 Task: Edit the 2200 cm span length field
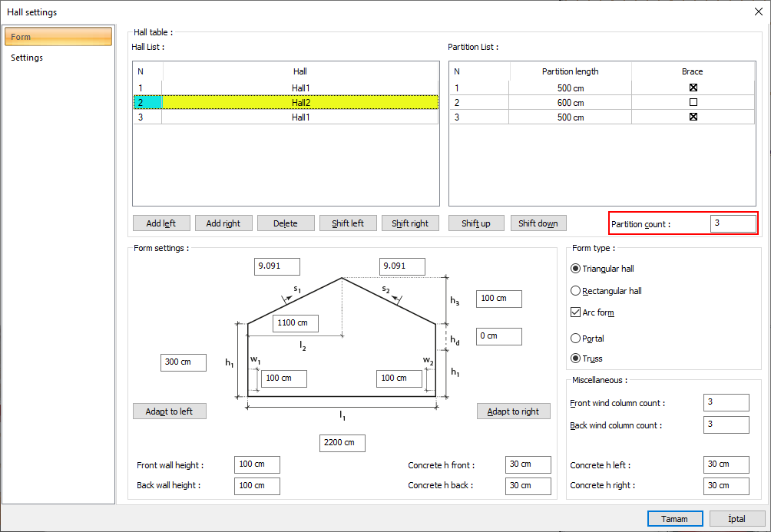point(342,443)
